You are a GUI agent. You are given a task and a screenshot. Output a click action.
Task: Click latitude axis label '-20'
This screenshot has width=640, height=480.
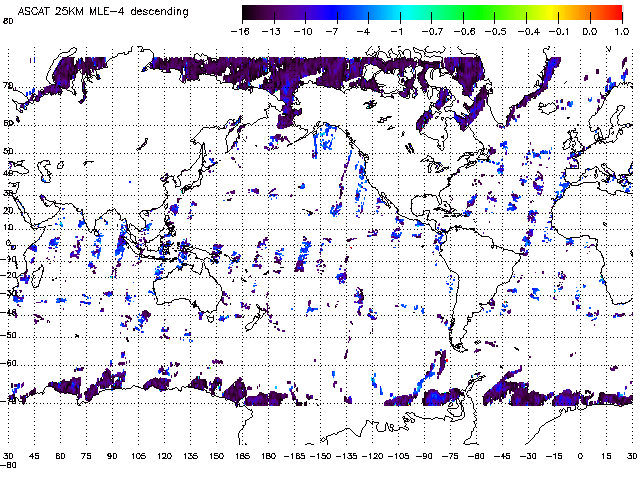9,275
